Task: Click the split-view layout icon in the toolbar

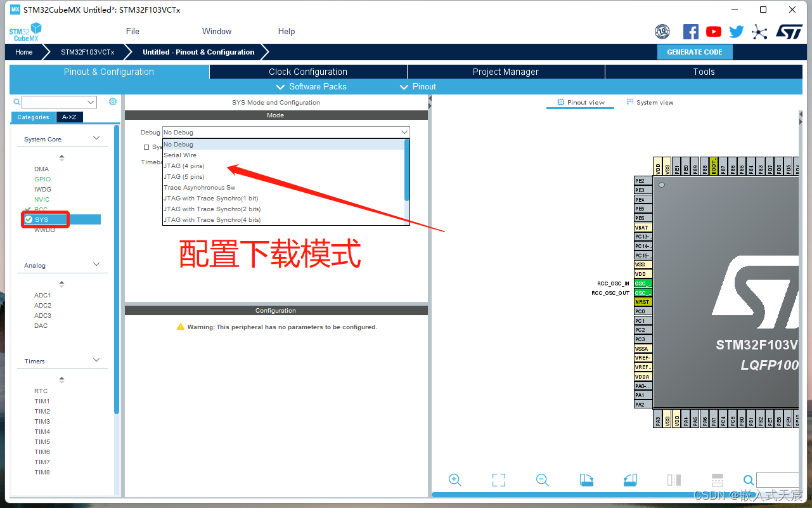Action: pyautogui.click(x=674, y=480)
